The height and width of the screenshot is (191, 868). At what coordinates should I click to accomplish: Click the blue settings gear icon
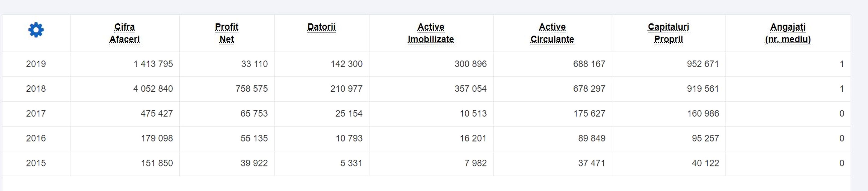36,30
